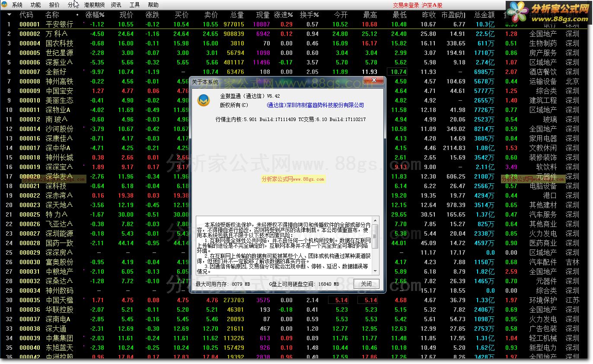
Task: Sort by the 总金额 column header
Action: [484, 15]
